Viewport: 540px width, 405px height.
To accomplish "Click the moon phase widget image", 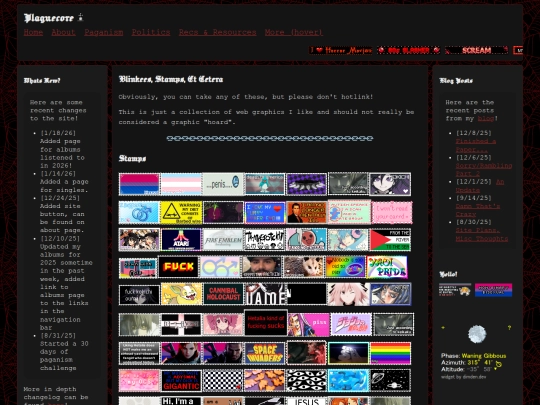I will pyautogui.click(x=477, y=334).
